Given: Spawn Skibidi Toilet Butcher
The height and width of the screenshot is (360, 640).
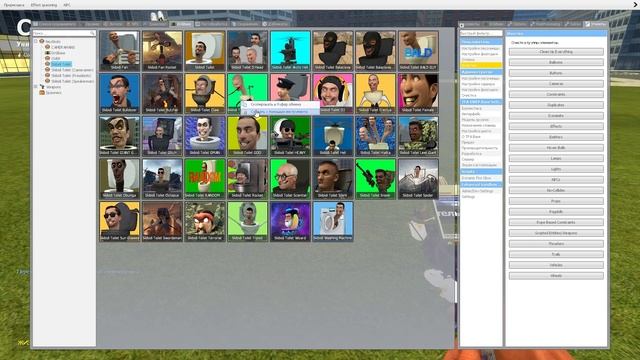Looking at the screenshot, I should 162,93.
